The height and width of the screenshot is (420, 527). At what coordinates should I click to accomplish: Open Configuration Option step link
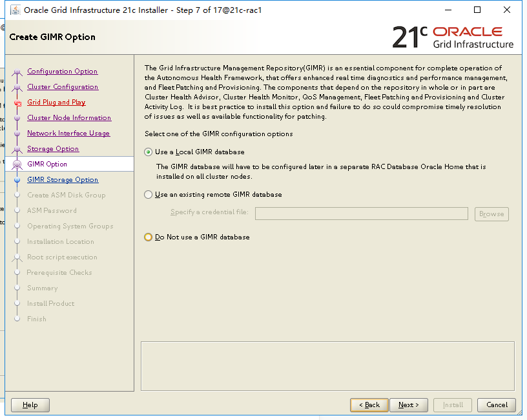[63, 71]
